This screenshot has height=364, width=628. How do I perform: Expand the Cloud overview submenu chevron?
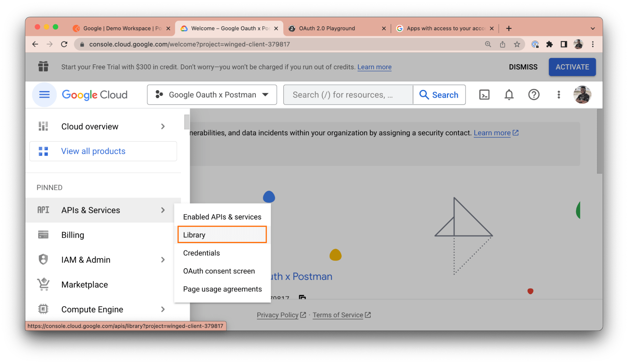point(163,126)
